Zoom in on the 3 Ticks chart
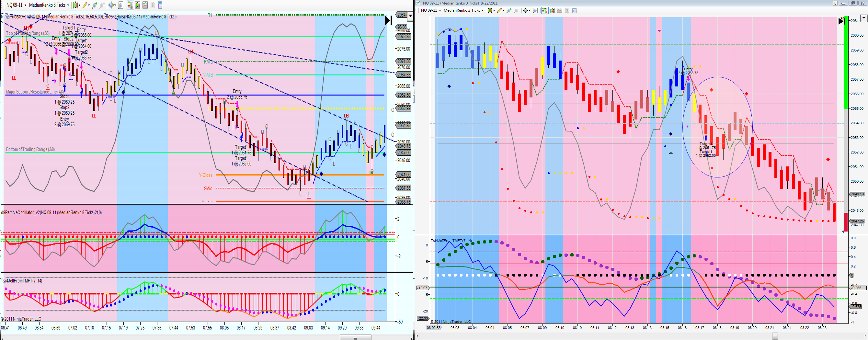 pos(509,10)
